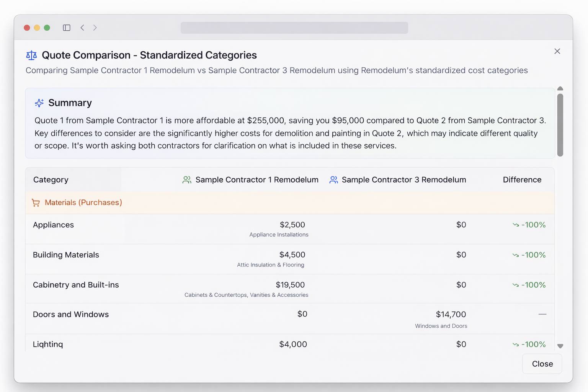This screenshot has width=588, height=392.
Task: Click the Appliances trend-down difference icon
Action: 516,225
